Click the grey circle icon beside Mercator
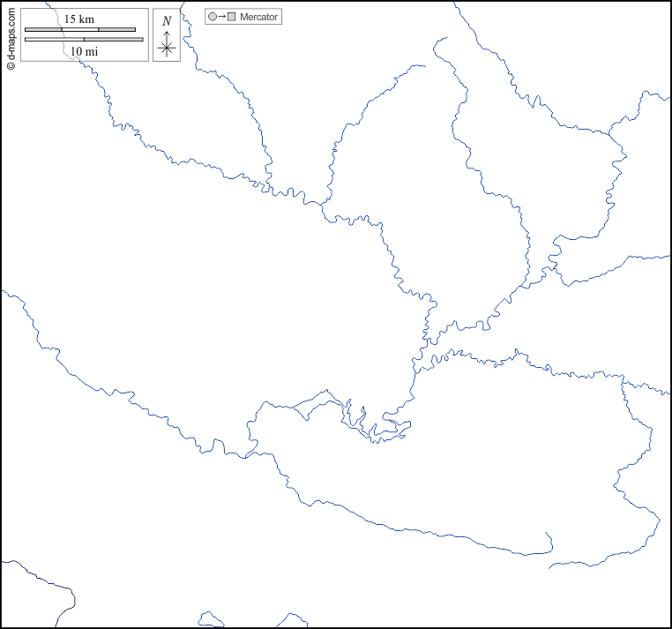The image size is (672, 629). point(213,17)
